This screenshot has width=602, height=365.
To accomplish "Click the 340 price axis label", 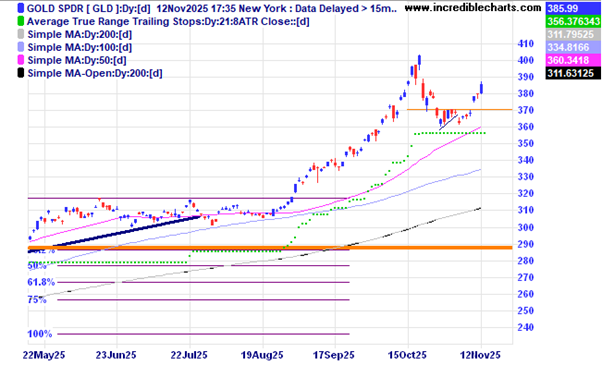I will coord(526,160).
